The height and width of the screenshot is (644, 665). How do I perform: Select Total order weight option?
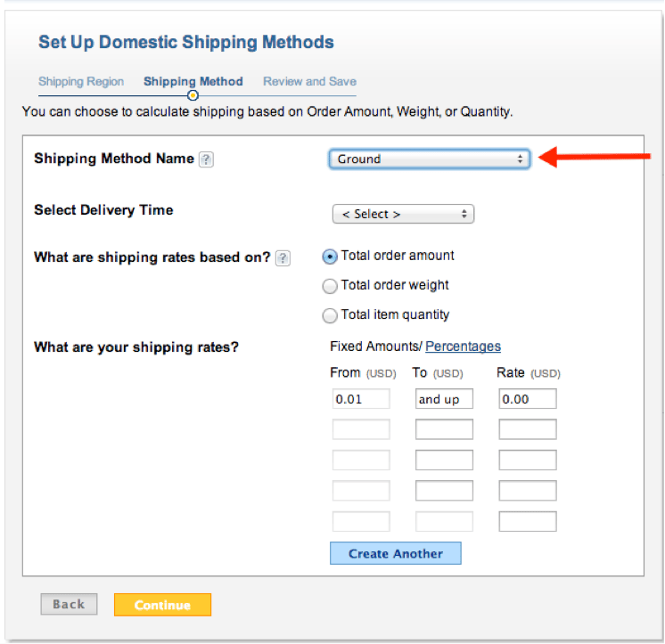click(x=330, y=286)
